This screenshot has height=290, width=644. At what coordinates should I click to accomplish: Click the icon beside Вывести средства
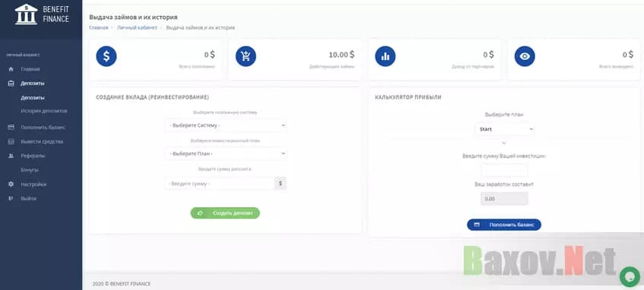[11, 142]
